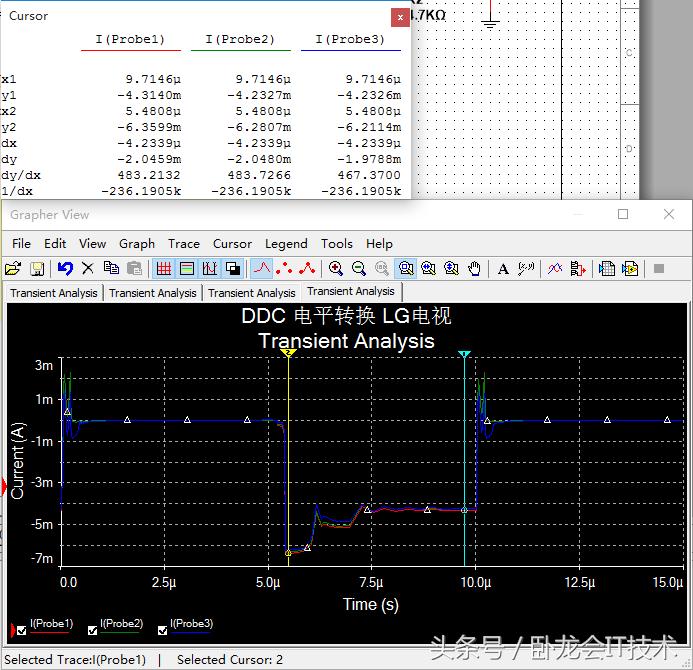This screenshot has width=693, height=670.
Task: Open the Edit menu
Action: [x=55, y=244]
